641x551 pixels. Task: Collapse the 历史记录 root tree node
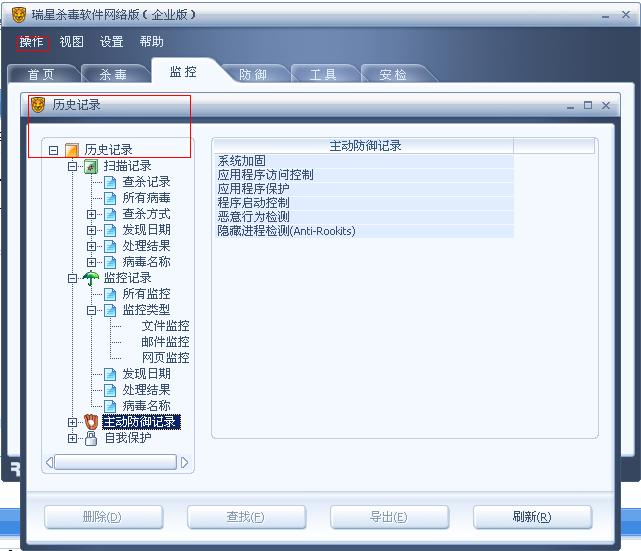pyautogui.click(x=54, y=150)
